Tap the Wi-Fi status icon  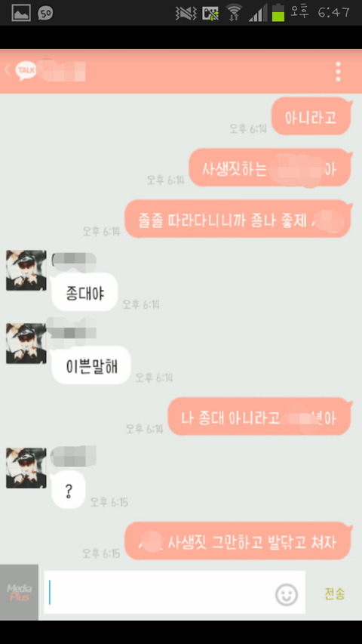tap(235, 12)
